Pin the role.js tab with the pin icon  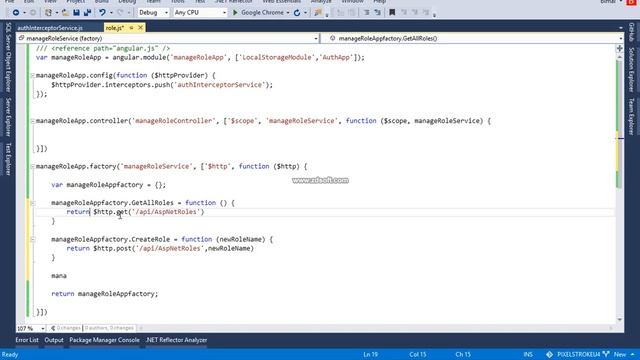click(131, 28)
